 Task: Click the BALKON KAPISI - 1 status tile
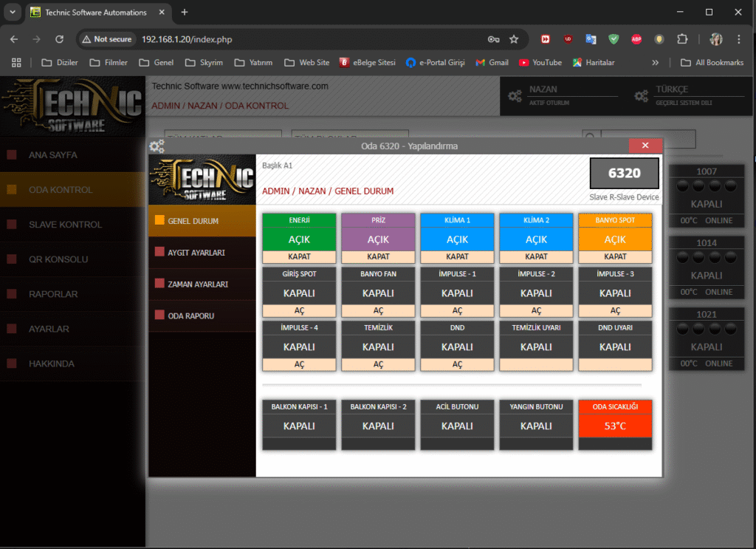(x=299, y=425)
